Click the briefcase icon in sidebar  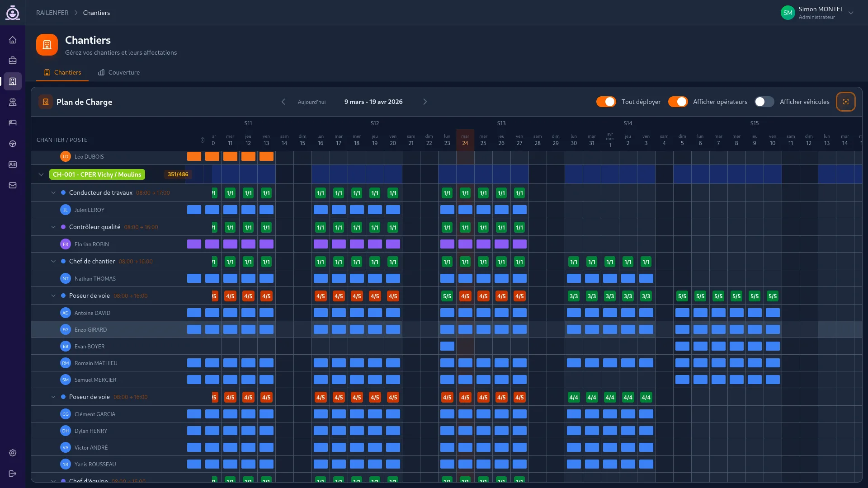pos(13,61)
